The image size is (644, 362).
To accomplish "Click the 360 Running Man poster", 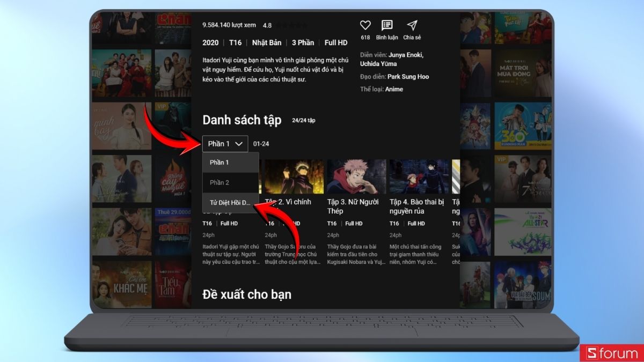I will (522, 126).
